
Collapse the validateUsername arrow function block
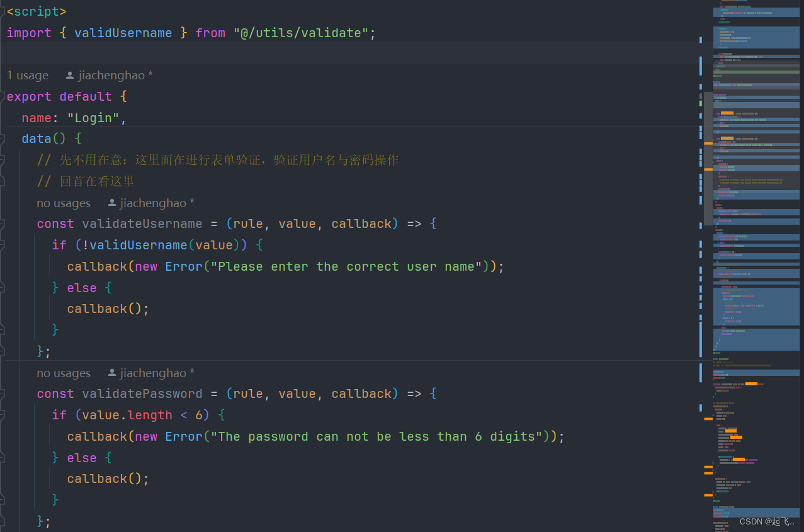coord(2,224)
